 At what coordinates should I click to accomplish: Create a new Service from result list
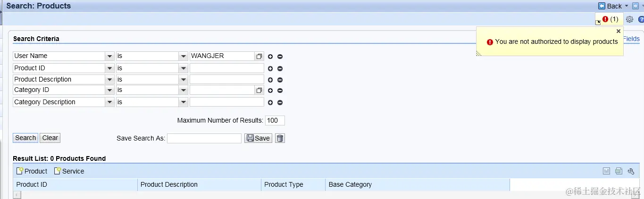click(x=69, y=172)
